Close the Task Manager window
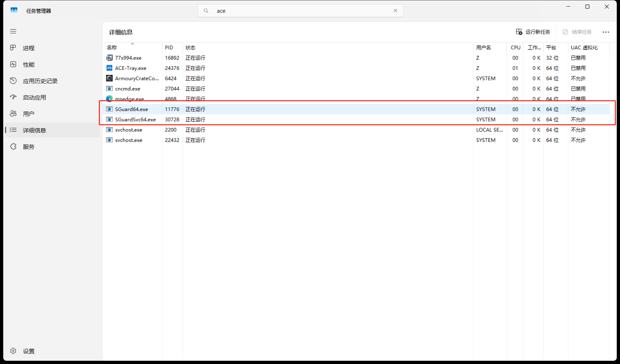The height and width of the screenshot is (364, 620). pyautogui.click(x=607, y=7)
